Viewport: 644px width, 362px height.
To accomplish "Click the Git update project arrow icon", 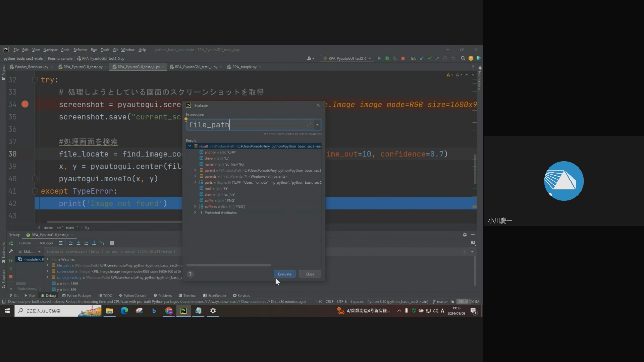I will pyautogui.click(x=422, y=58).
